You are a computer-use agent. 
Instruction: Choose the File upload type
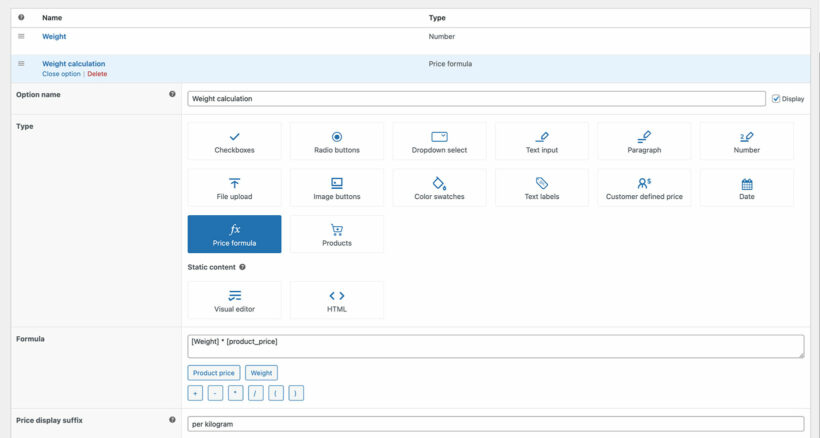pyautogui.click(x=234, y=188)
